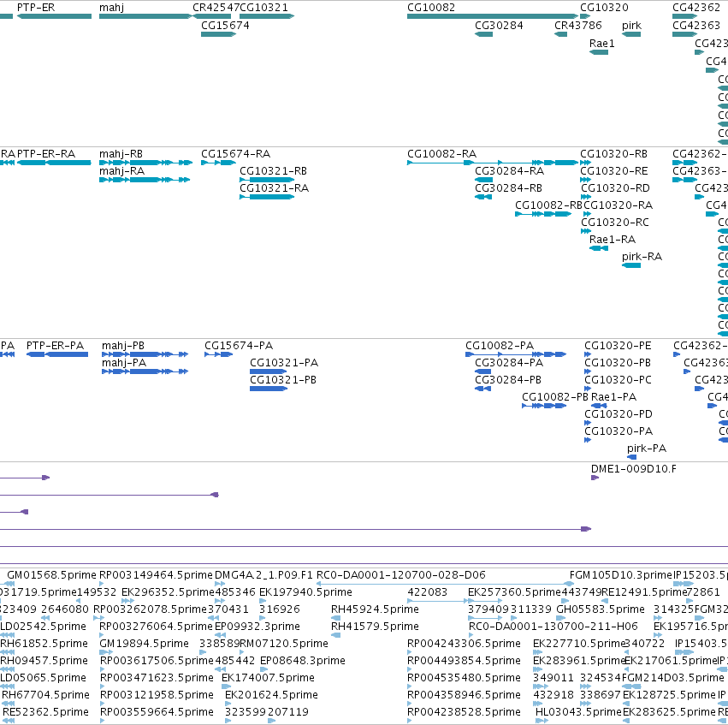Click the FGM105D10.3prime EST label
The image size is (728, 725).
point(621,575)
